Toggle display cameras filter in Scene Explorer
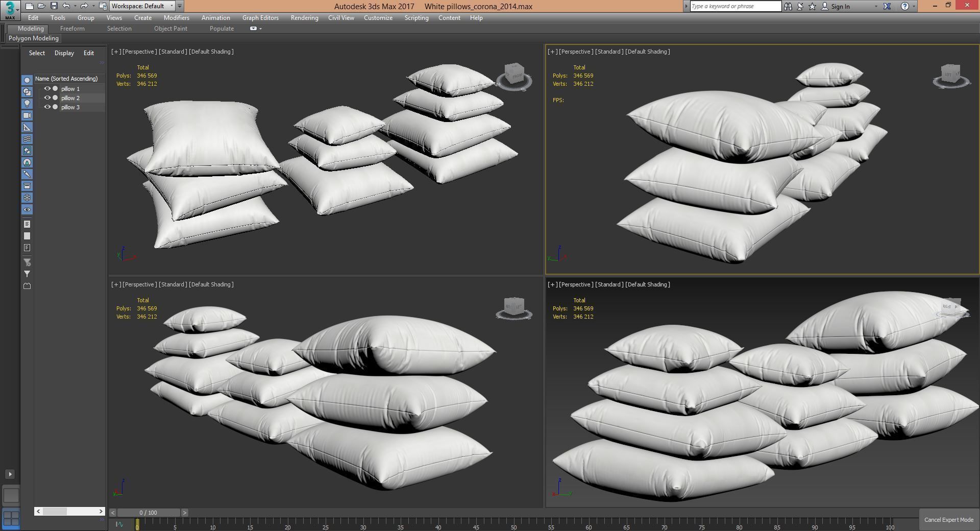The width and height of the screenshot is (980, 531). click(x=27, y=115)
